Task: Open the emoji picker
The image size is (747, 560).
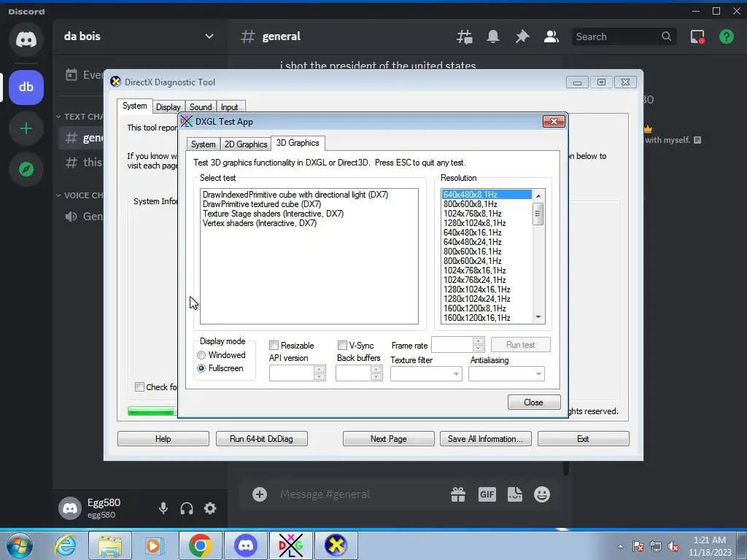Action: (x=542, y=494)
